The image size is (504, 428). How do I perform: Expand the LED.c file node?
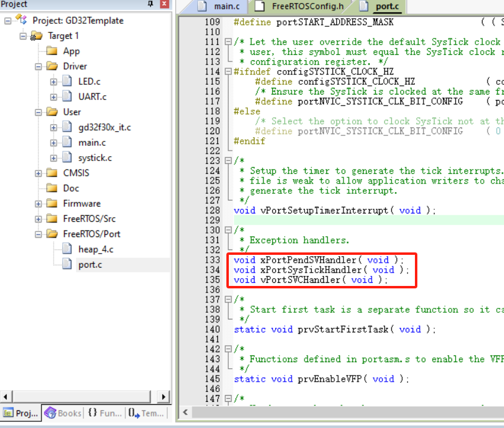53,82
